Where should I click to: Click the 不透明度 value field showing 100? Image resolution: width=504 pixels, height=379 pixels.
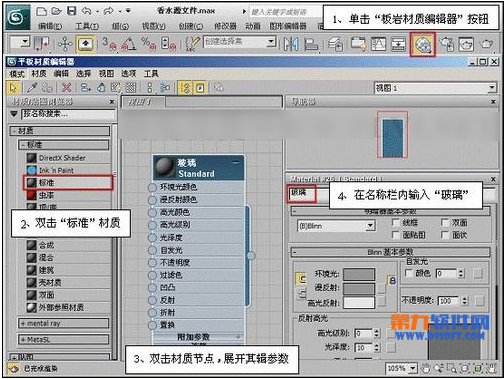point(449,301)
